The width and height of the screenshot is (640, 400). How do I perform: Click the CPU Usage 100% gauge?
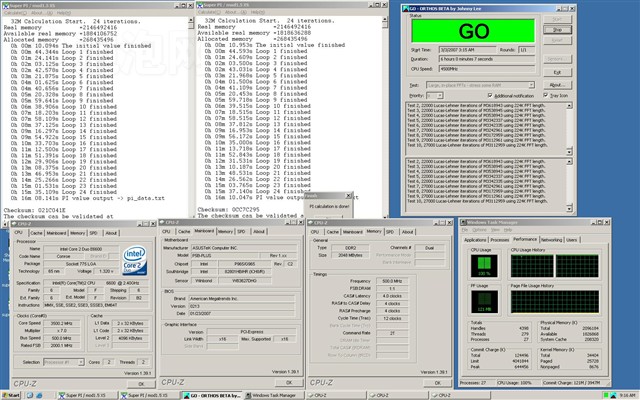[x=484, y=266]
